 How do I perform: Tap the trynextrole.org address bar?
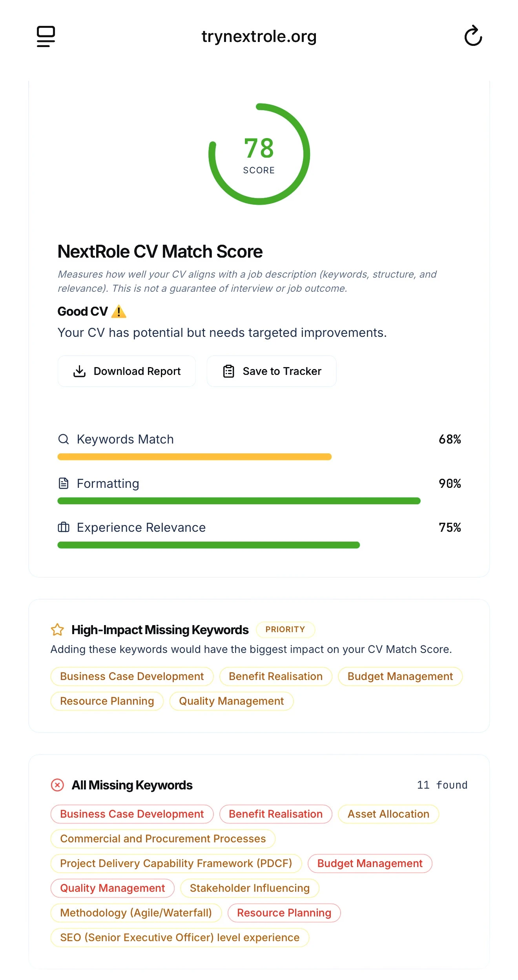click(259, 36)
